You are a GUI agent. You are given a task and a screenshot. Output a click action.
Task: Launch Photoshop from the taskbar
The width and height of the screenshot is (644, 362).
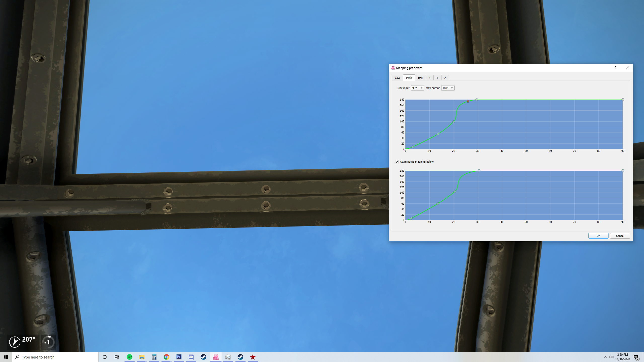179,357
